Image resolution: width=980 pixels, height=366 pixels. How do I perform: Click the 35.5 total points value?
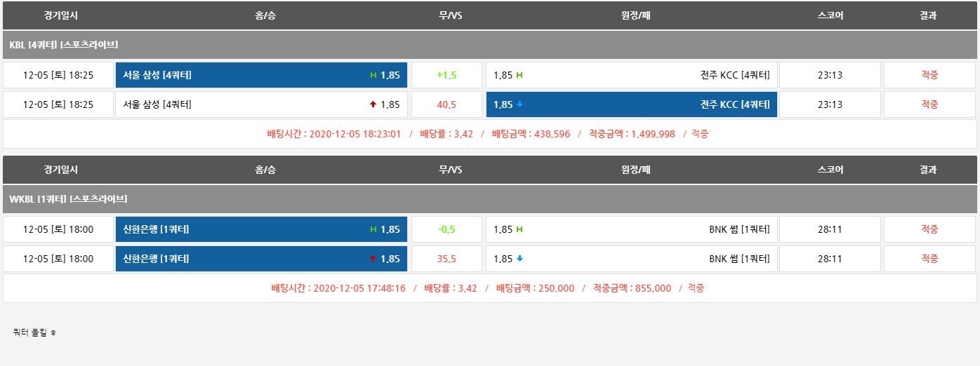446,259
